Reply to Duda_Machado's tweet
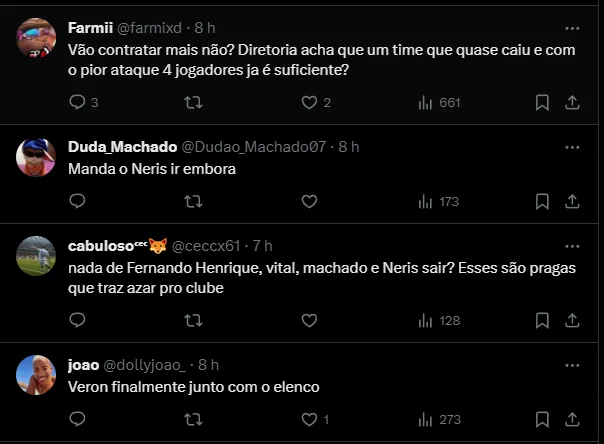Image resolution: width=604 pixels, height=444 pixels. [x=78, y=201]
